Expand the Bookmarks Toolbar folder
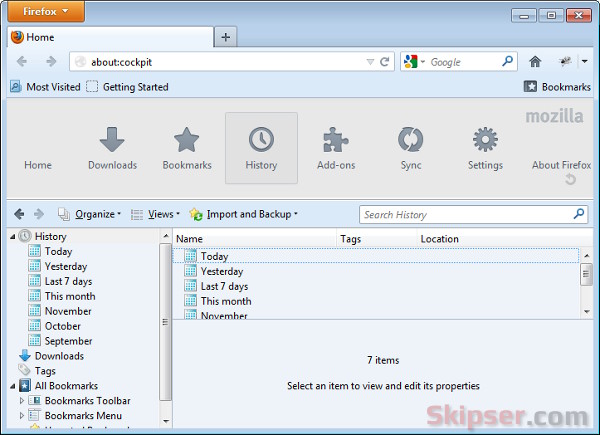Viewport: 600px width, 435px height. pyautogui.click(x=21, y=401)
